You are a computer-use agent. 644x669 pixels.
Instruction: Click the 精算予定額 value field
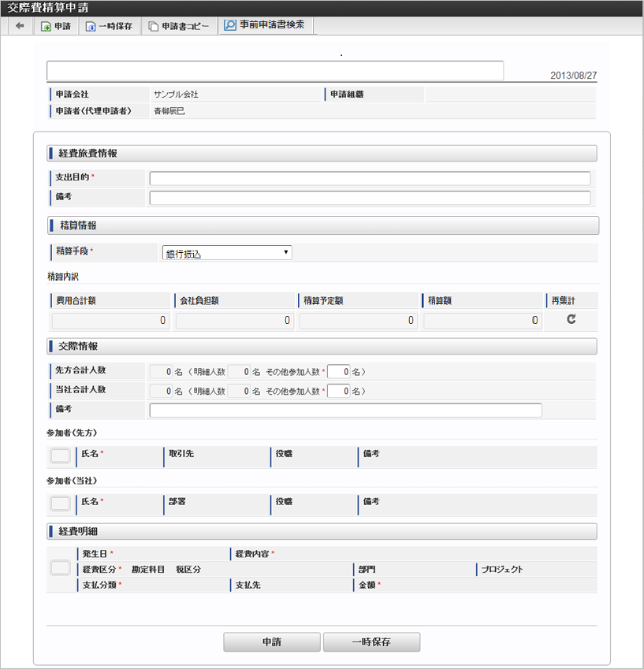(x=358, y=321)
